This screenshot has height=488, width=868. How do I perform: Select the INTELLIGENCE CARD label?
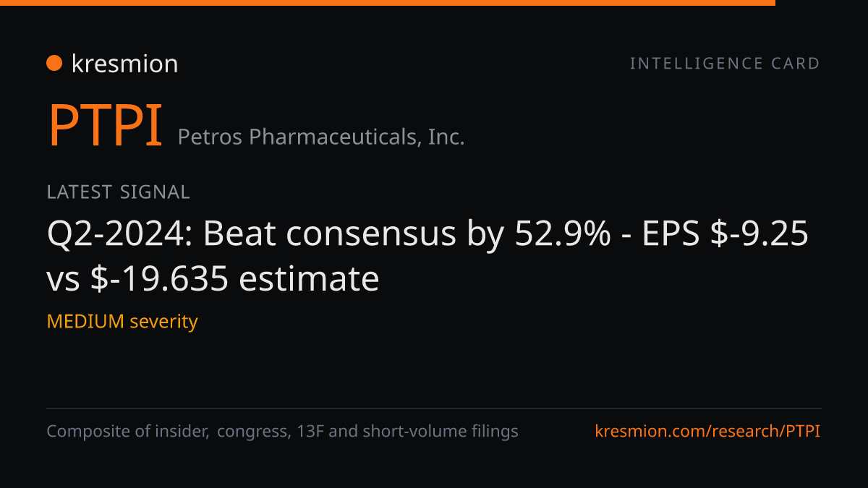725,64
